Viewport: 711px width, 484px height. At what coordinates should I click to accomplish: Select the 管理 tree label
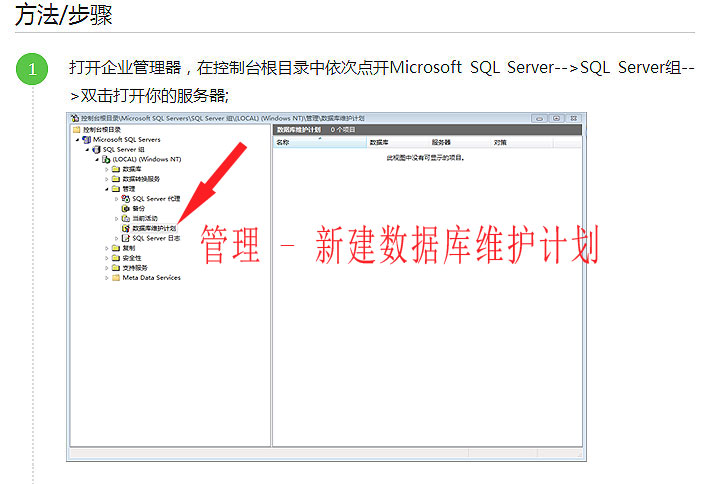point(129,189)
